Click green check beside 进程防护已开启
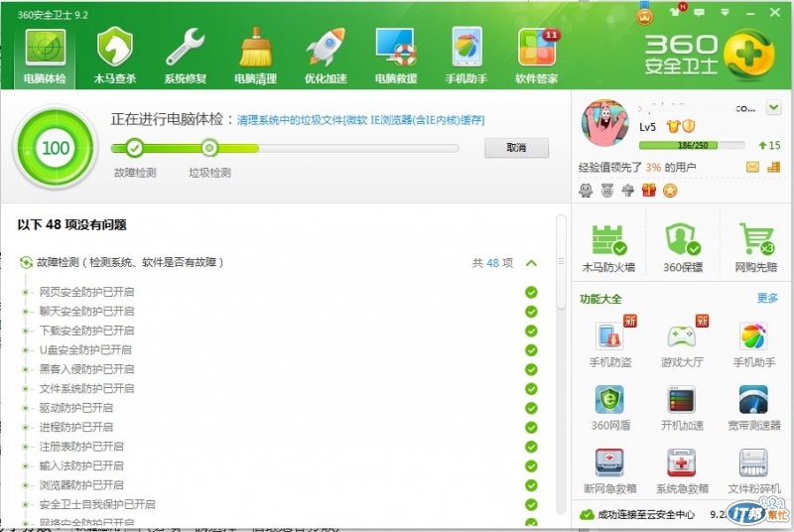This screenshot has height=532, width=794. (531, 427)
